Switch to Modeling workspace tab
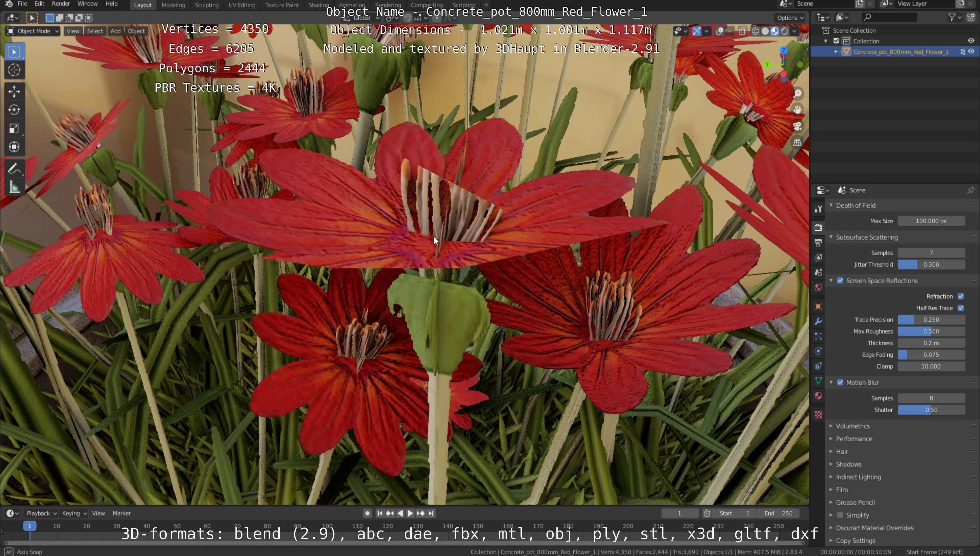Viewport: 980px width, 556px height. point(173,5)
